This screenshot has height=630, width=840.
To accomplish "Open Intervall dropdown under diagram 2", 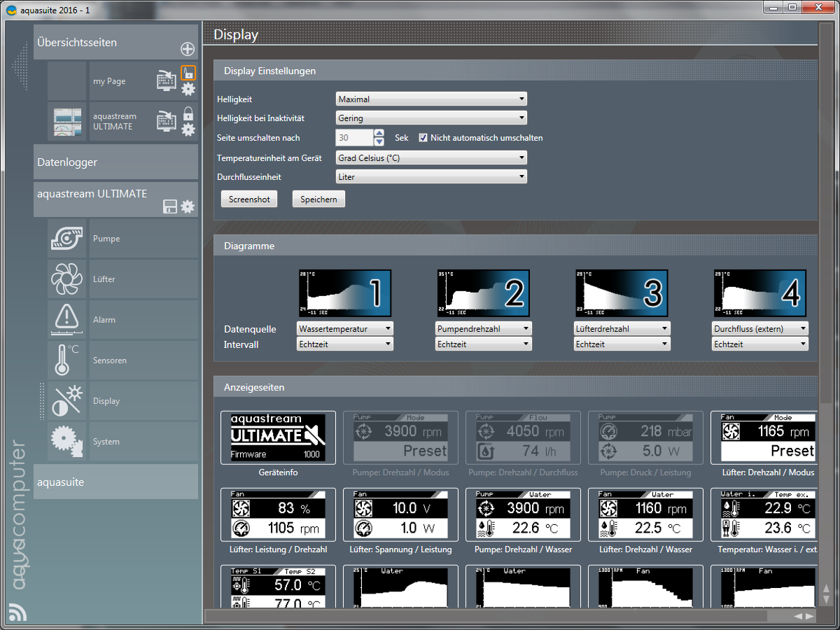I will (x=484, y=344).
